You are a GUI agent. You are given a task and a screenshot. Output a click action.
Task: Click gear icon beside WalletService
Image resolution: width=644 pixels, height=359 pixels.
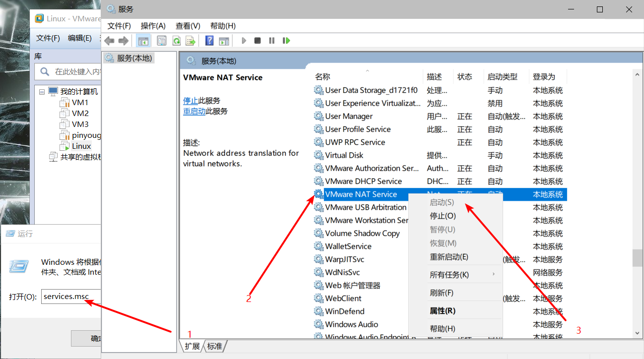(x=319, y=246)
